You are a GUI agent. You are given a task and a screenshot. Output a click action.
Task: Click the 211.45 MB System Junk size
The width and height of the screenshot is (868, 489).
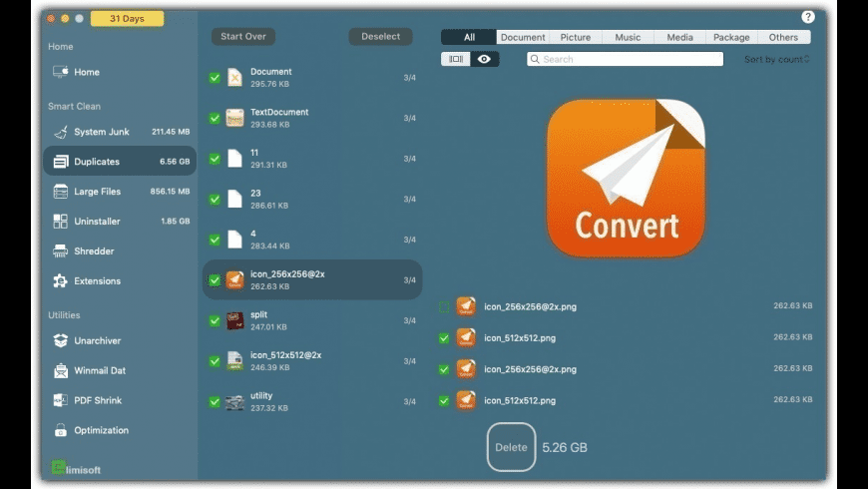tap(171, 132)
